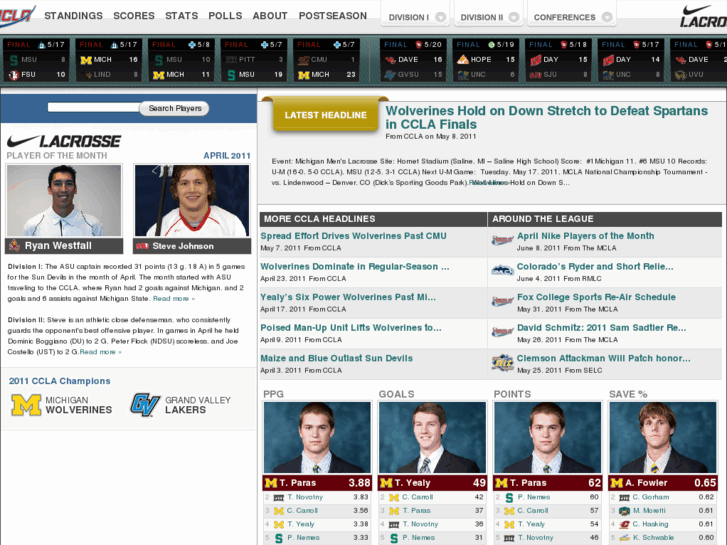The width and height of the screenshot is (727, 545).
Task: Open Yealy's Six Power Wolverines article
Action: click(x=348, y=297)
